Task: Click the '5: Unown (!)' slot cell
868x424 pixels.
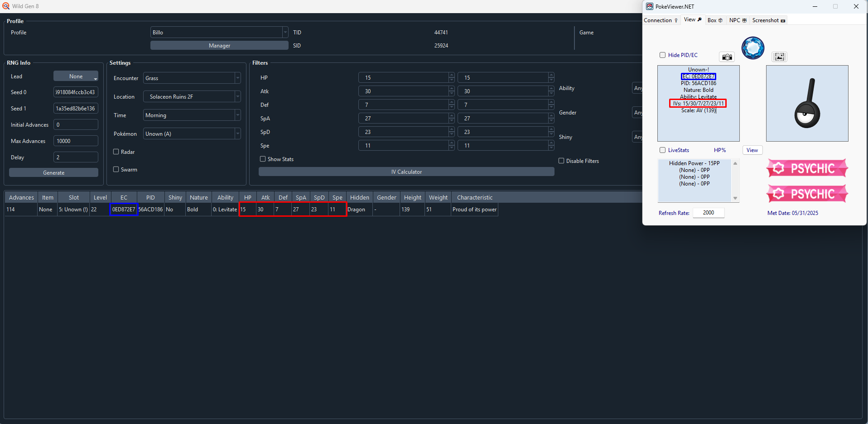Action: coord(73,210)
